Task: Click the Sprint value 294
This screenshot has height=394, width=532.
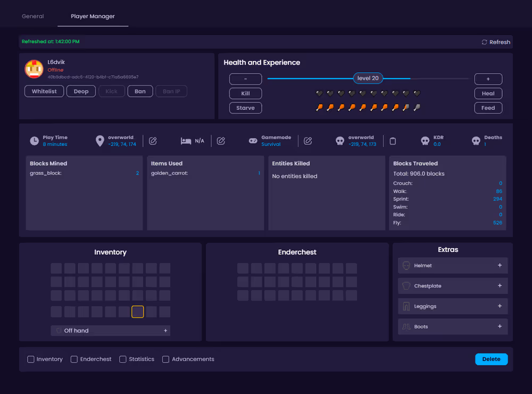Action: point(497,199)
